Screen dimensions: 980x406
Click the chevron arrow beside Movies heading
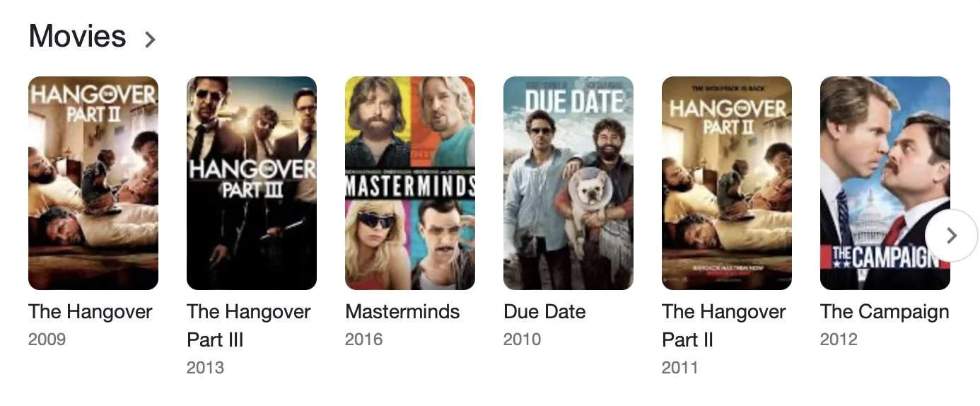click(149, 39)
